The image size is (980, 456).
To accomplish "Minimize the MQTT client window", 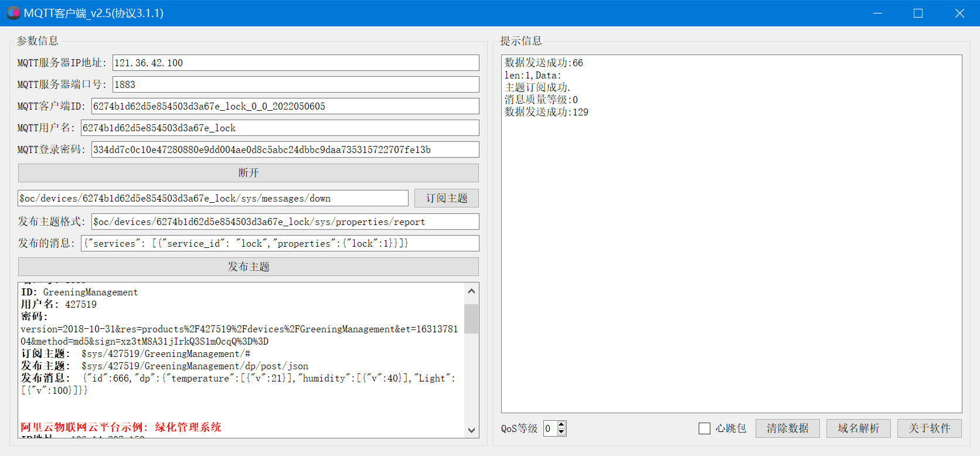I will [x=877, y=13].
